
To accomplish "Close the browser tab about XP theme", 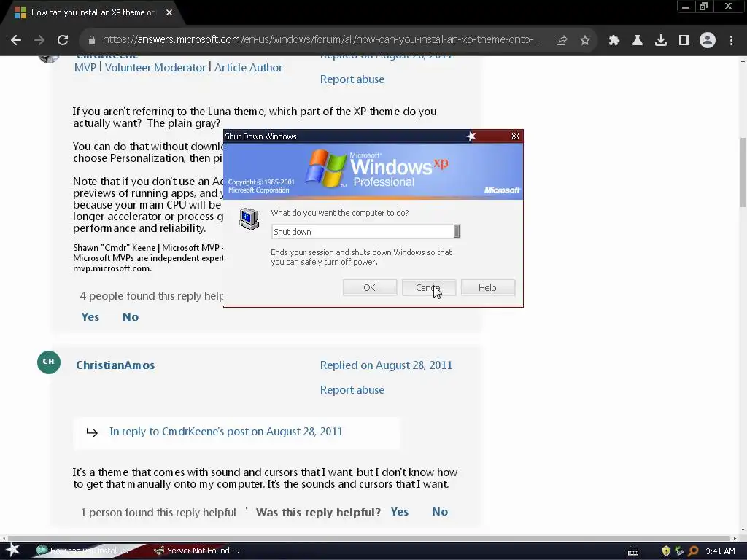I will click(169, 12).
